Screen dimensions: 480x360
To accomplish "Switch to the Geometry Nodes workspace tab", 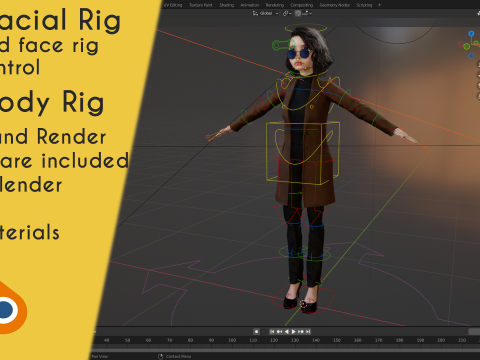I will [335, 5].
